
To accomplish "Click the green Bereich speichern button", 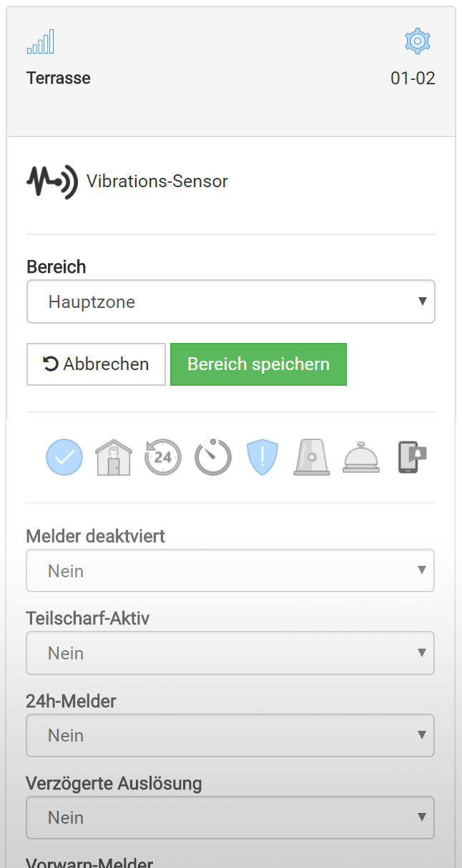I will (258, 364).
